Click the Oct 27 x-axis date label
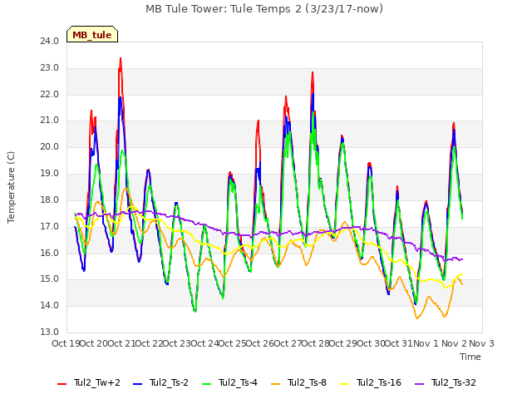The height and width of the screenshot is (399, 532). click(x=288, y=343)
